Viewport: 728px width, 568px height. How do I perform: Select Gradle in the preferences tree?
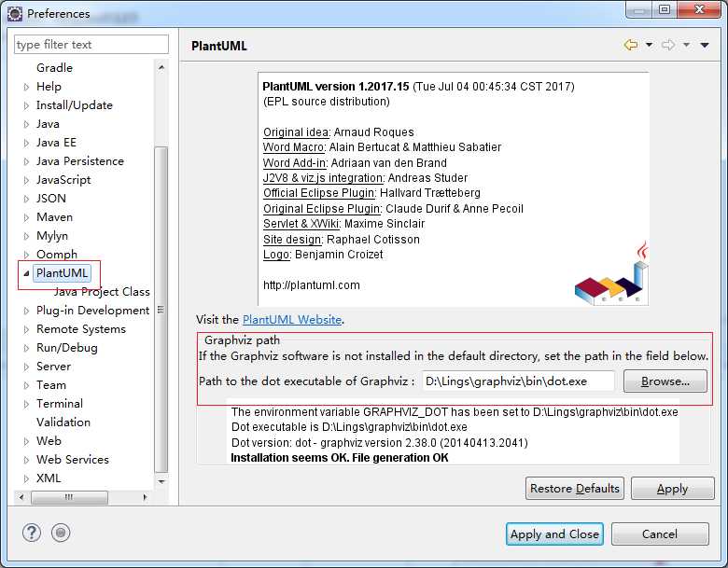point(54,68)
